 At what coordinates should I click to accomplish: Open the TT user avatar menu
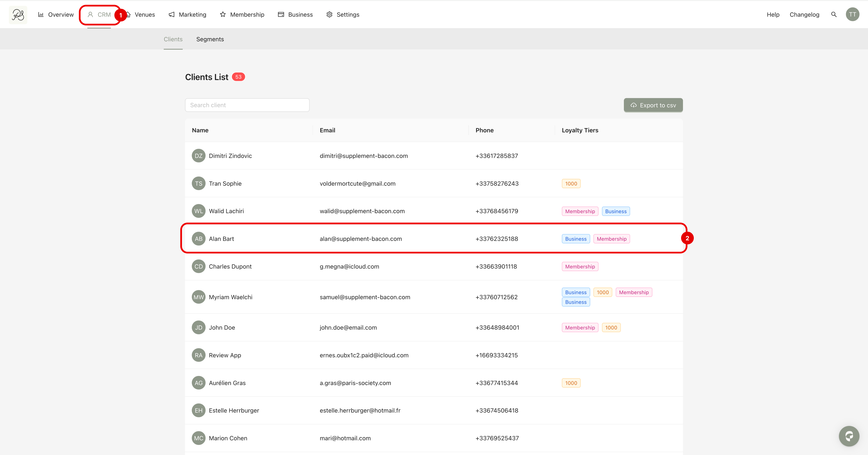coord(852,14)
